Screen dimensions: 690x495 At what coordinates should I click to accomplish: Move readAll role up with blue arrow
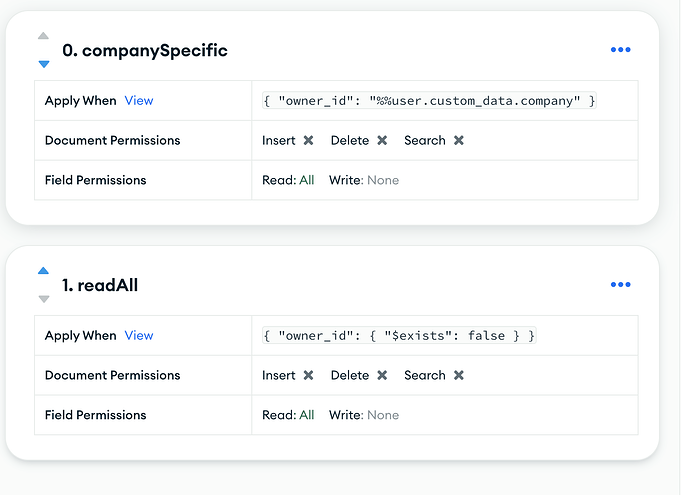pyautogui.click(x=43, y=270)
